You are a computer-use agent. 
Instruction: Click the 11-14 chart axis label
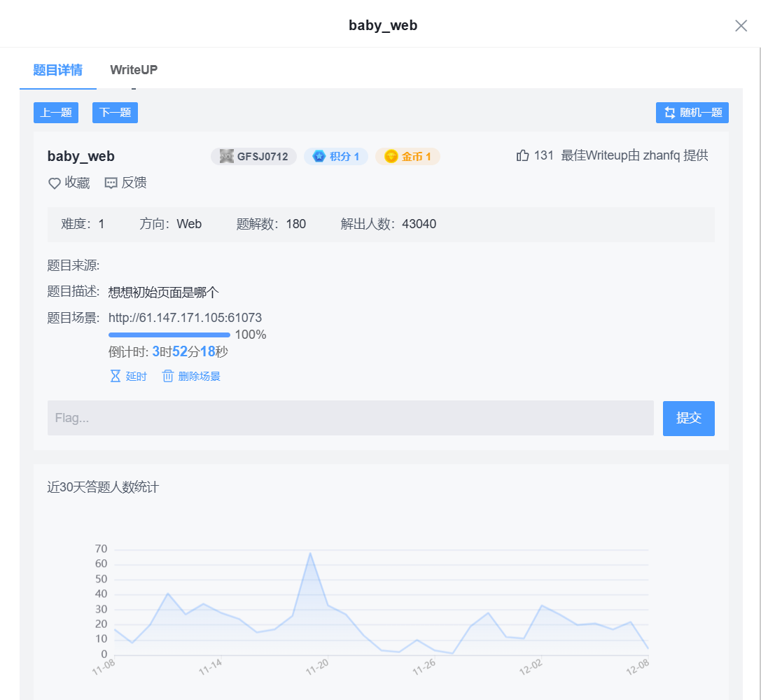(x=210, y=668)
